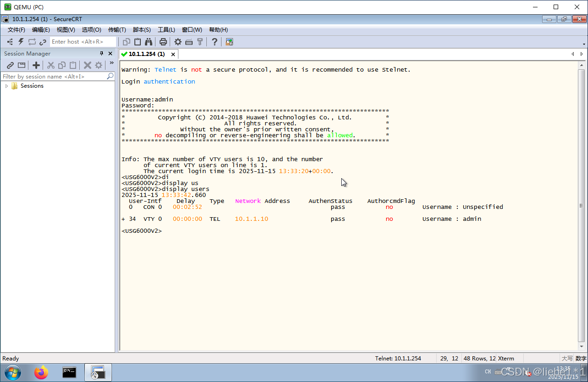Screen dimensions: 588x382
Task: Open Firefox from the taskbar
Action: 41,372
